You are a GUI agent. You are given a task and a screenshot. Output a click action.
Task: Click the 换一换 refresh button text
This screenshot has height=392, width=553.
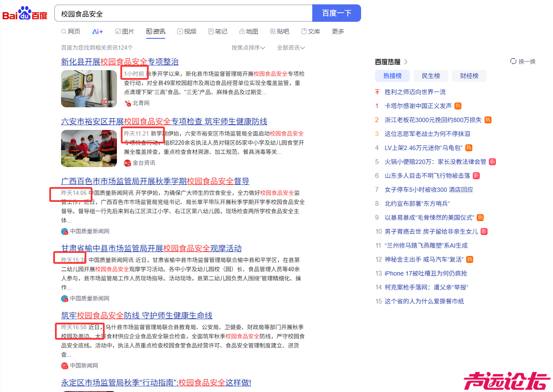coord(527,61)
